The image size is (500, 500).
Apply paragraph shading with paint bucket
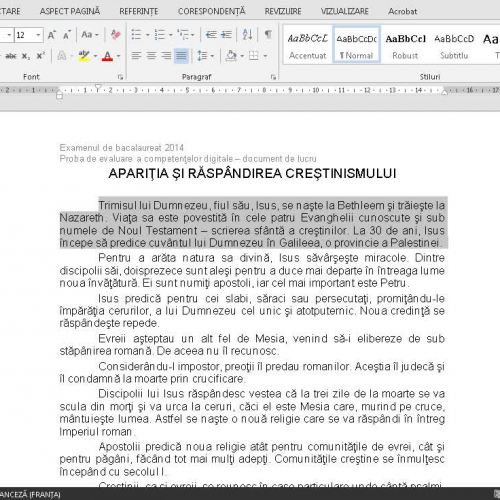[x=231, y=56]
